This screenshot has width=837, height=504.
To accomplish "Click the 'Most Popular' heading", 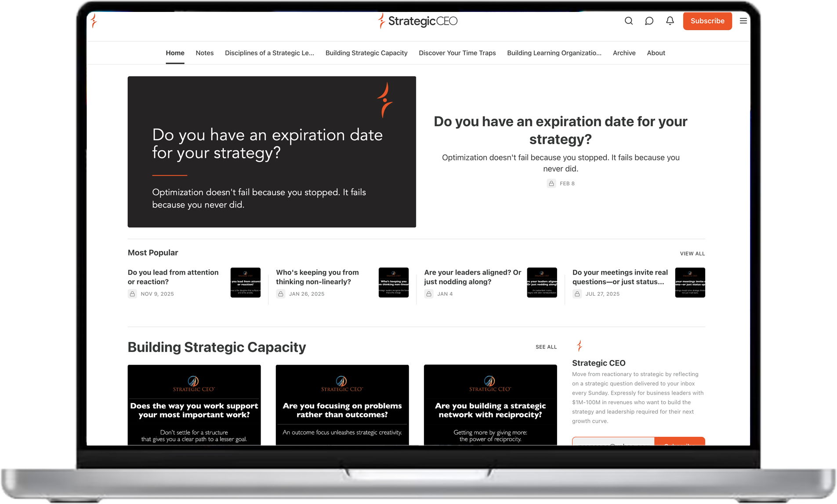I will point(152,253).
